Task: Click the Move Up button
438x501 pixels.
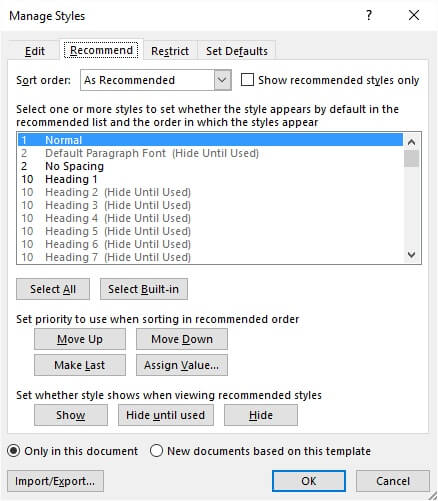Action: tap(80, 339)
